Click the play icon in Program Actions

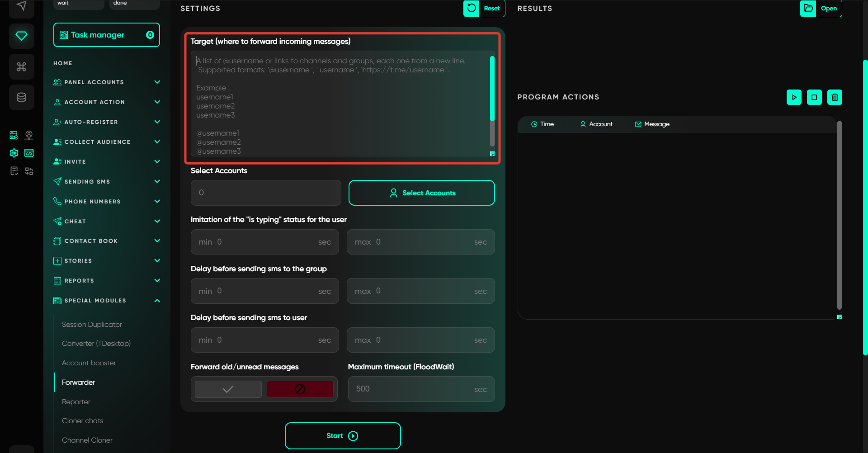pyautogui.click(x=794, y=97)
